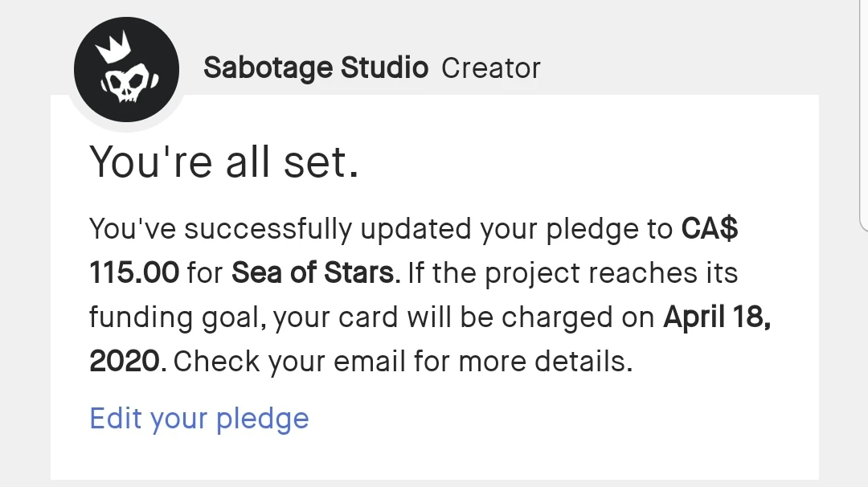Open the Edit your pledge link
868x487 pixels.
tap(199, 419)
